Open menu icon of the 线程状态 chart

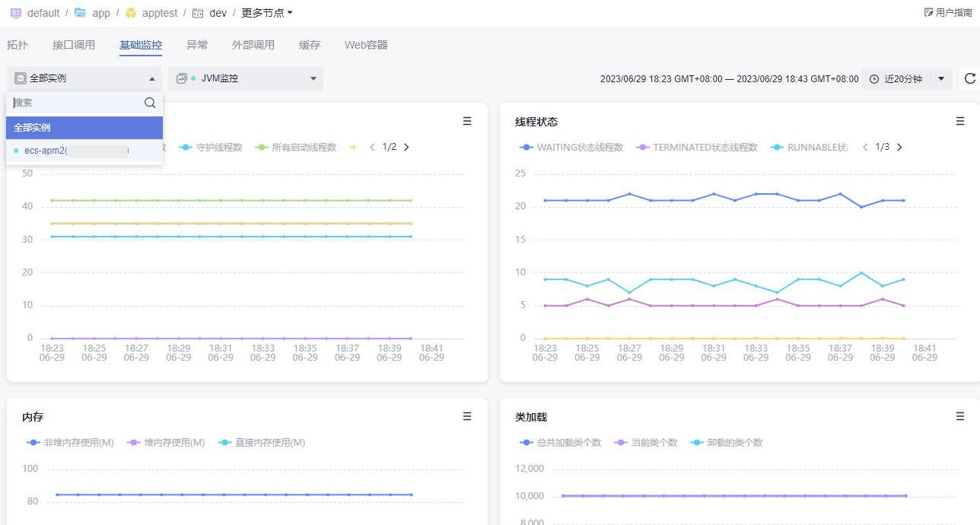[x=960, y=121]
